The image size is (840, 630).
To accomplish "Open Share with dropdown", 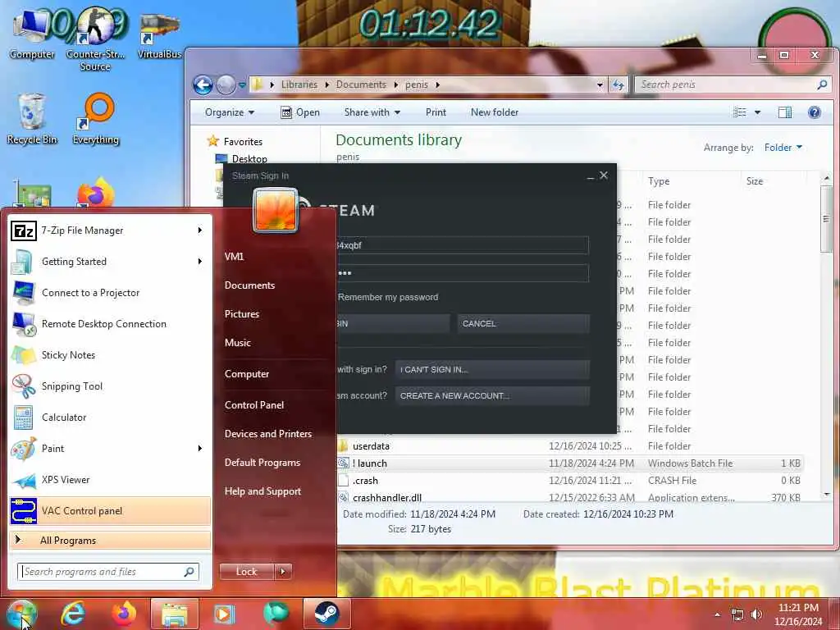I will click(x=372, y=112).
